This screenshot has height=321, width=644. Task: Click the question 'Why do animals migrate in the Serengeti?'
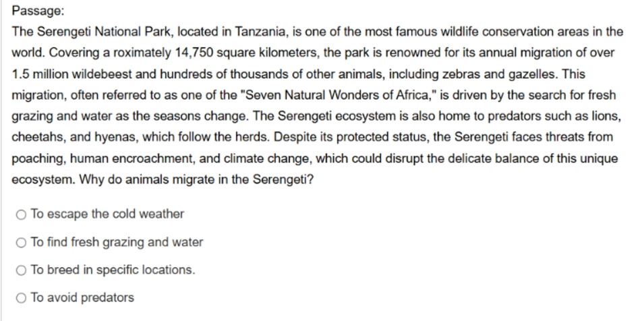pyautogui.click(x=196, y=179)
